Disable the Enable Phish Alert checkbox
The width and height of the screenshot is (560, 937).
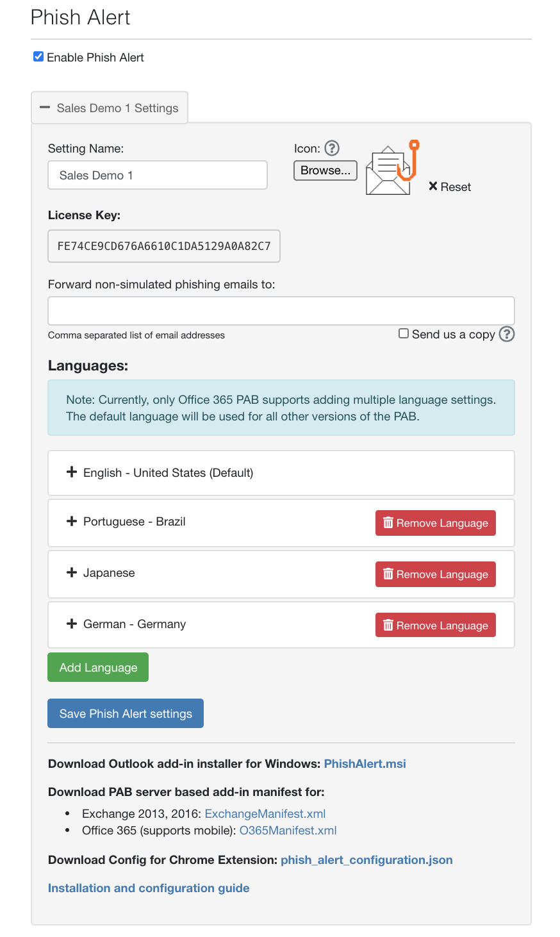pyautogui.click(x=38, y=57)
